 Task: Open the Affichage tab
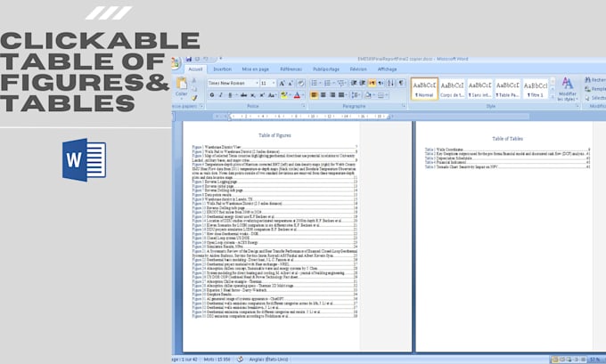click(x=388, y=69)
